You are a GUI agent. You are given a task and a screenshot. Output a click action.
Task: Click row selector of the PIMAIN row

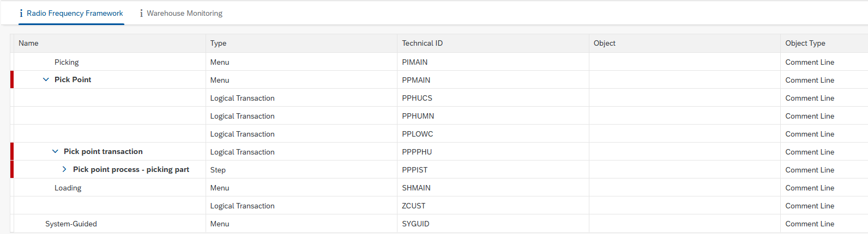(x=12, y=62)
